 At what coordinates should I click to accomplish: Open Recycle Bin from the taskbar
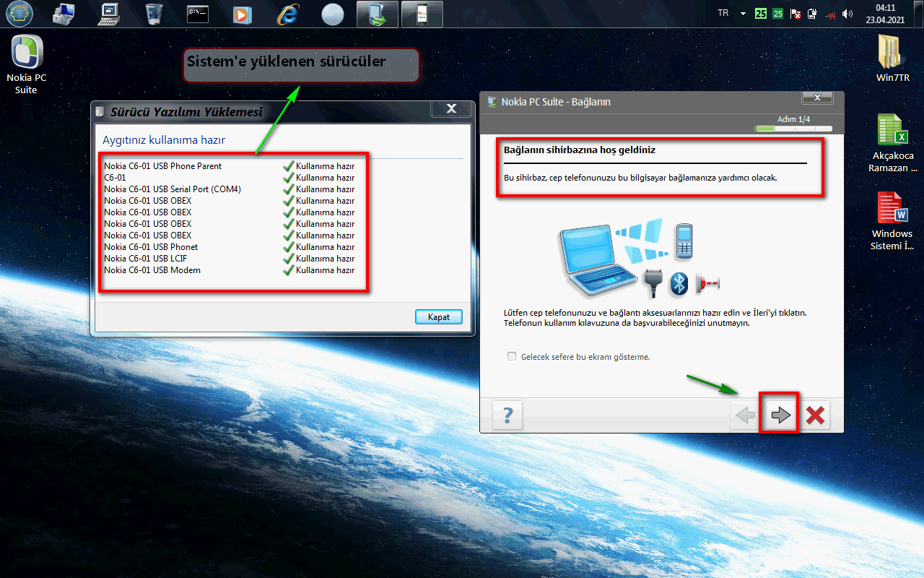(x=154, y=14)
